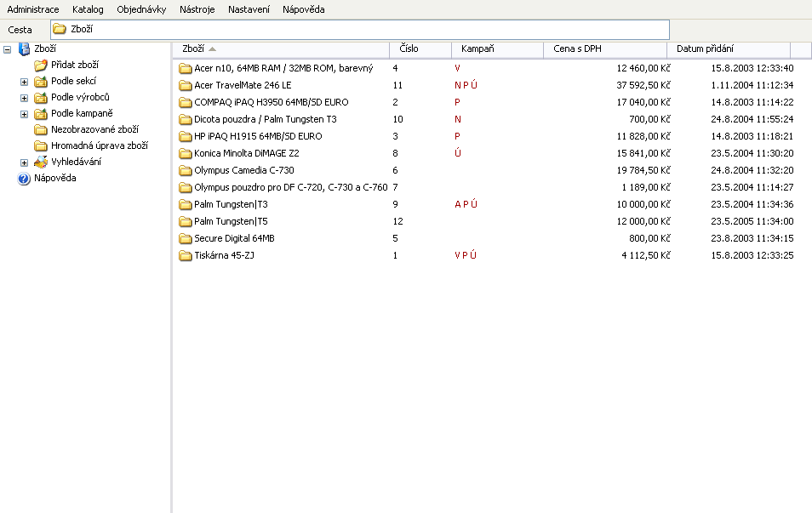Click folder icon of Secure Digital 64MB
Viewport: 812px width, 513px height.
tap(185, 239)
